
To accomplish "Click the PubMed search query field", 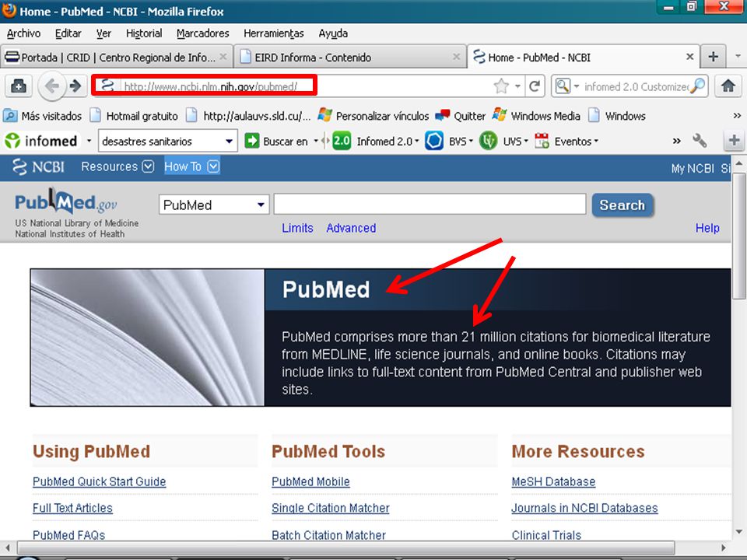I will [x=430, y=205].
